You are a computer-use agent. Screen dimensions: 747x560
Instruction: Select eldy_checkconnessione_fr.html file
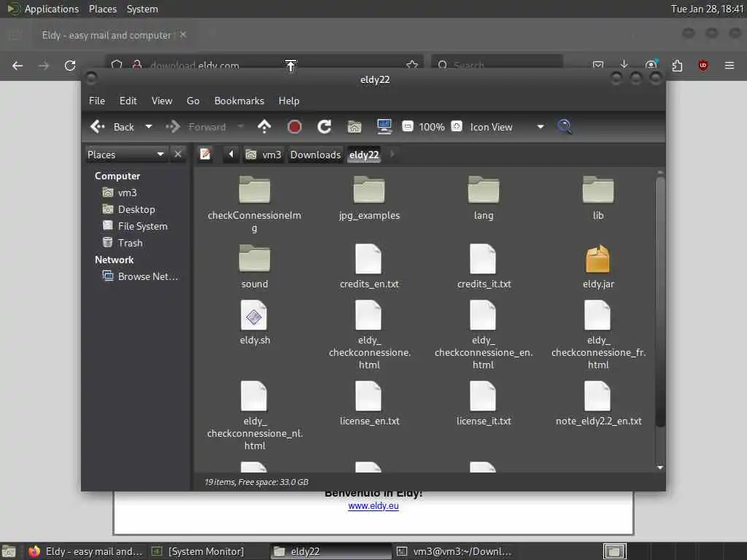tap(598, 335)
